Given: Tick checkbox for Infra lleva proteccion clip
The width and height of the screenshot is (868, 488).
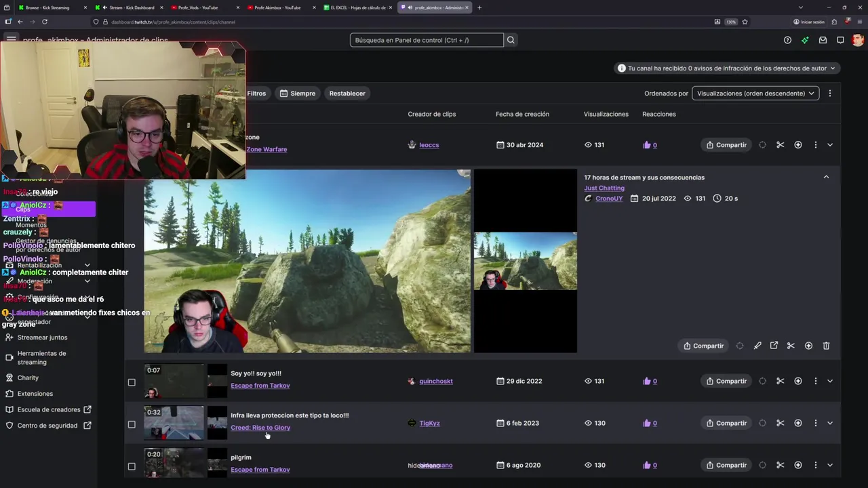Looking at the screenshot, I should (x=132, y=424).
